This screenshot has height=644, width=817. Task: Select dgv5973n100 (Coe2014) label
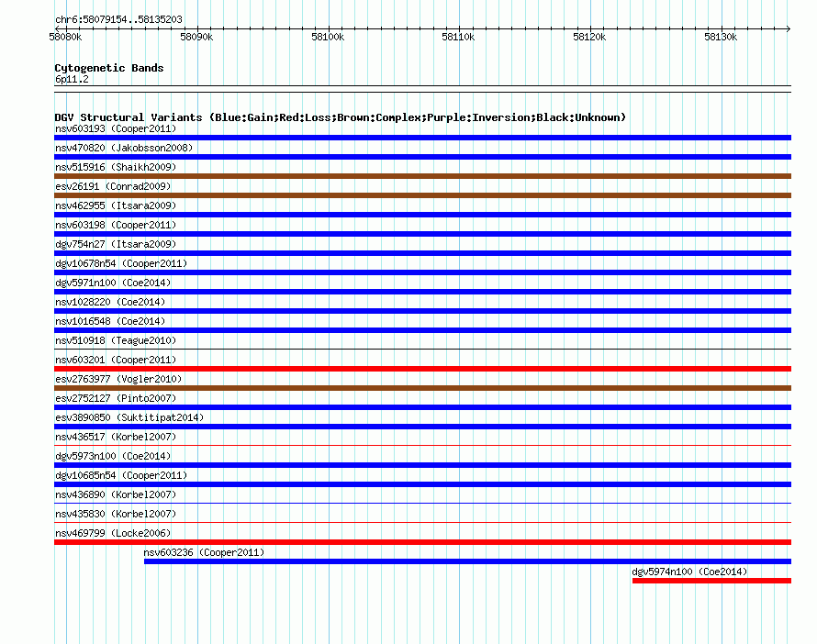pyautogui.click(x=113, y=456)
